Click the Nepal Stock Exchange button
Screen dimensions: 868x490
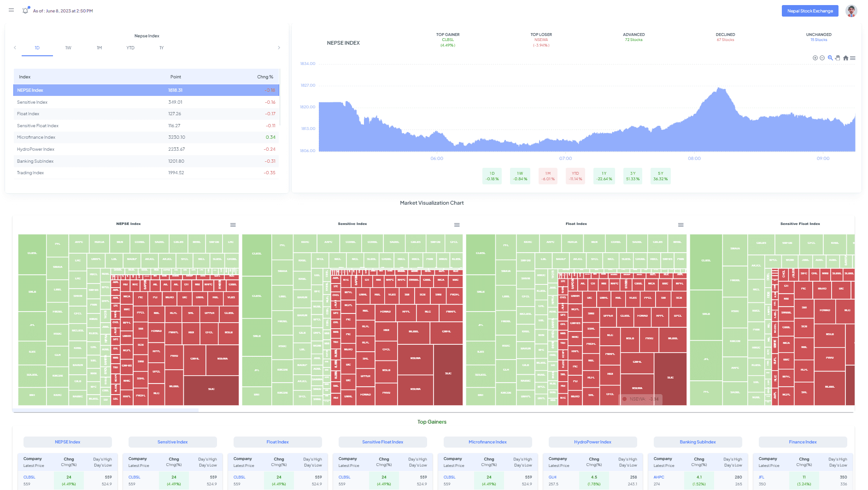click(809, 11)
